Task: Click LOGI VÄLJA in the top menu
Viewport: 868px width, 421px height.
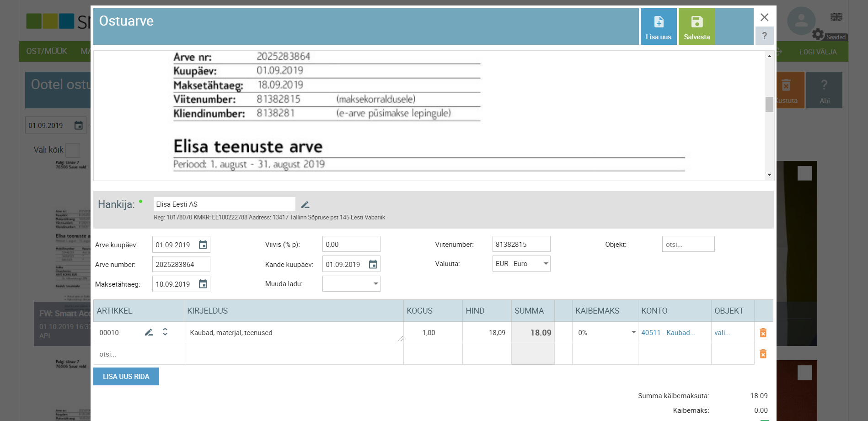Action: pyautogui.click(x=818, y=52)
